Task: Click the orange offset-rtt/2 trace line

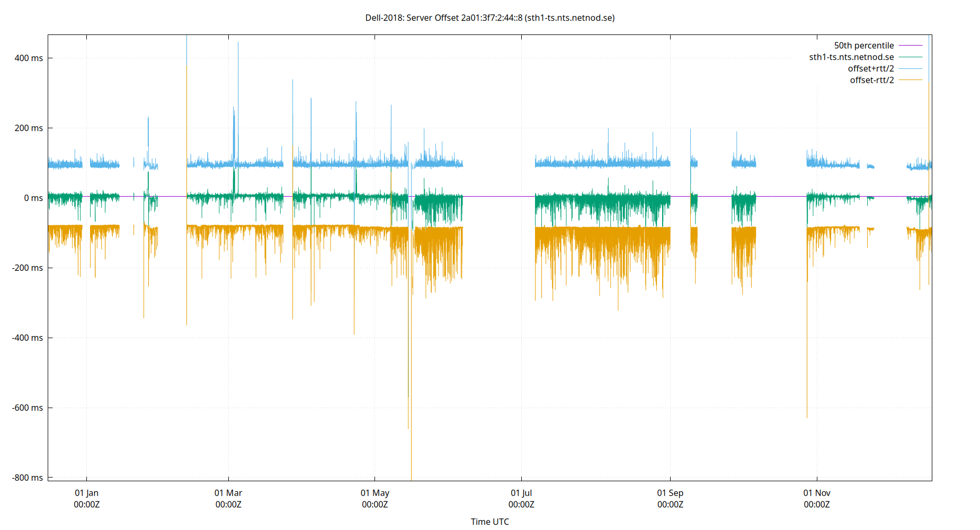Action: tap(583, 233)
